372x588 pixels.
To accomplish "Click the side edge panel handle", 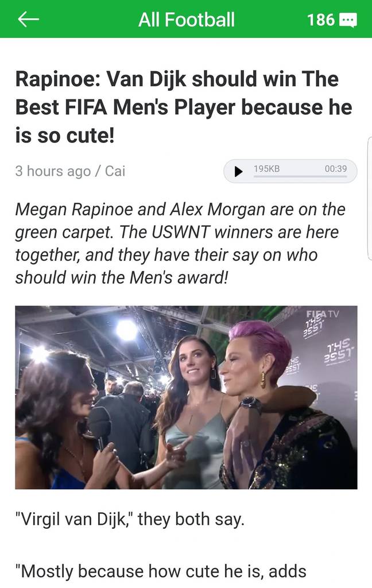I will click(369, 198).
